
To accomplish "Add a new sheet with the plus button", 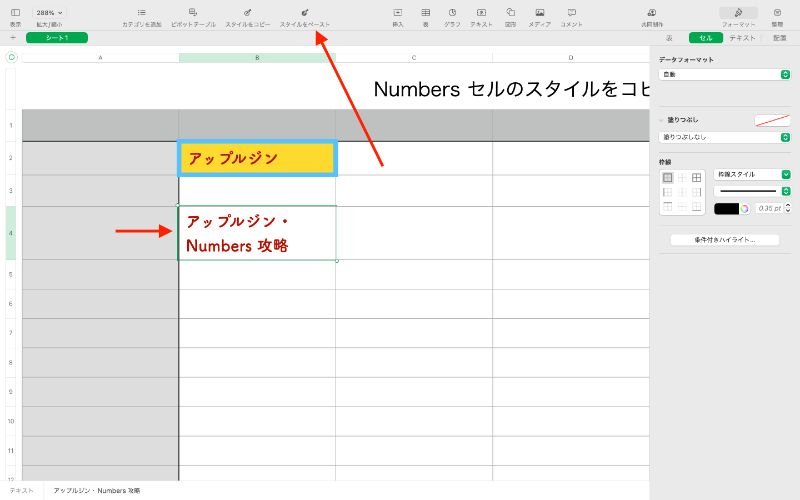I will point(13,38).
